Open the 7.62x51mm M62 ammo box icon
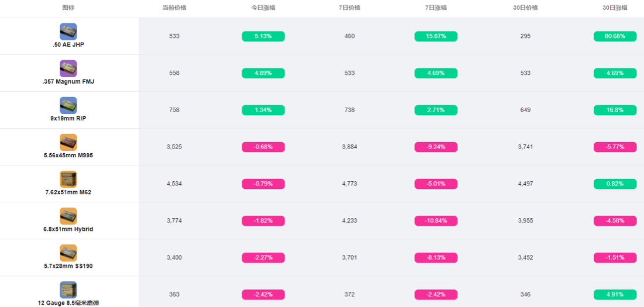 pos(68,180)
